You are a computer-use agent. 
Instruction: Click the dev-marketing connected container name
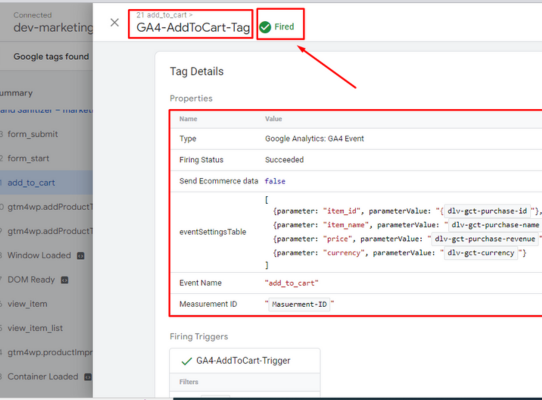(53, 27)
